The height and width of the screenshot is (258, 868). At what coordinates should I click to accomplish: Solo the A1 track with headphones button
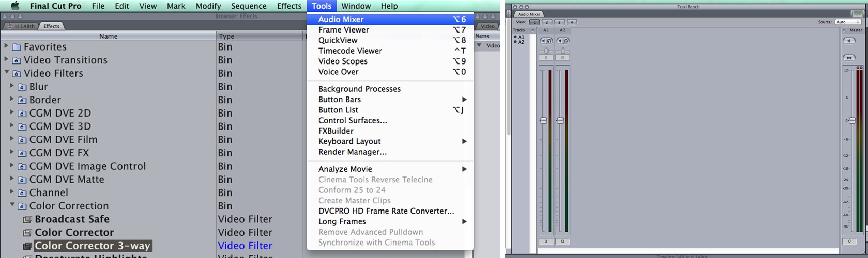tap(549, 41)
